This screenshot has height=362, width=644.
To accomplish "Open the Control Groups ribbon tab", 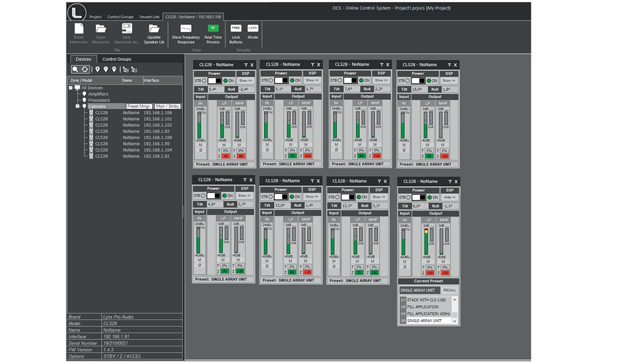I will tap(120, 17).
